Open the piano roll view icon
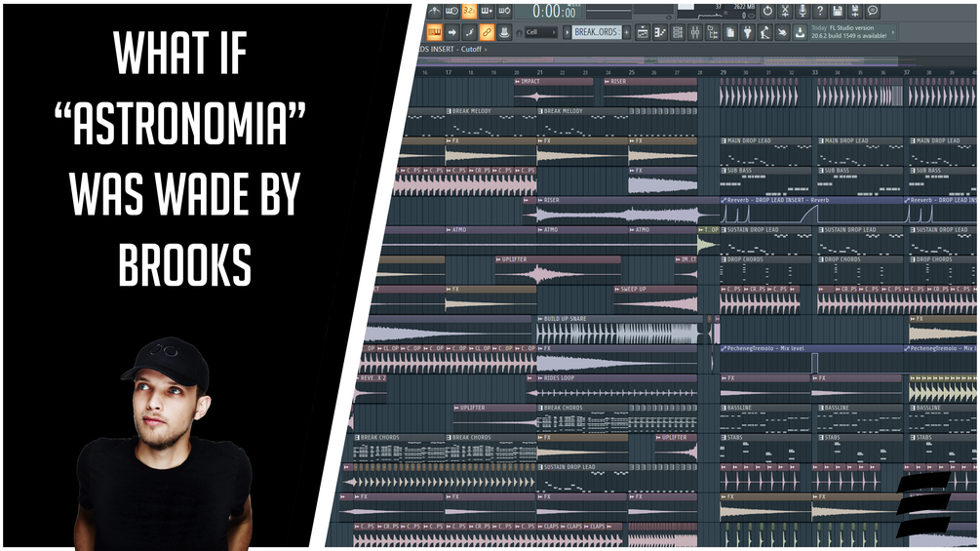Image resolution: width=980 pixels, height=551 pixels. tap(660, 32)
